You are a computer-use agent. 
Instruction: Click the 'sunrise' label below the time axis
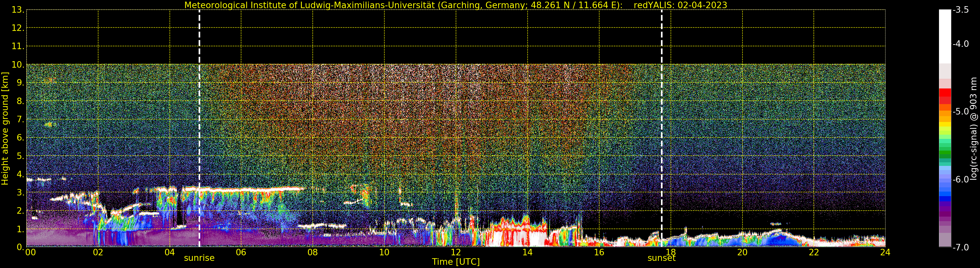click(x=199, y=258)
